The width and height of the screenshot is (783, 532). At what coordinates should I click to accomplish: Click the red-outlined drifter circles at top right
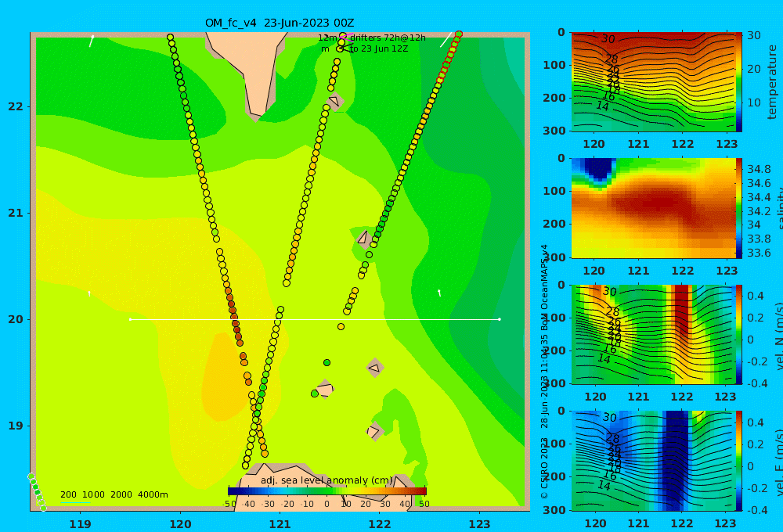click(450, 56)
